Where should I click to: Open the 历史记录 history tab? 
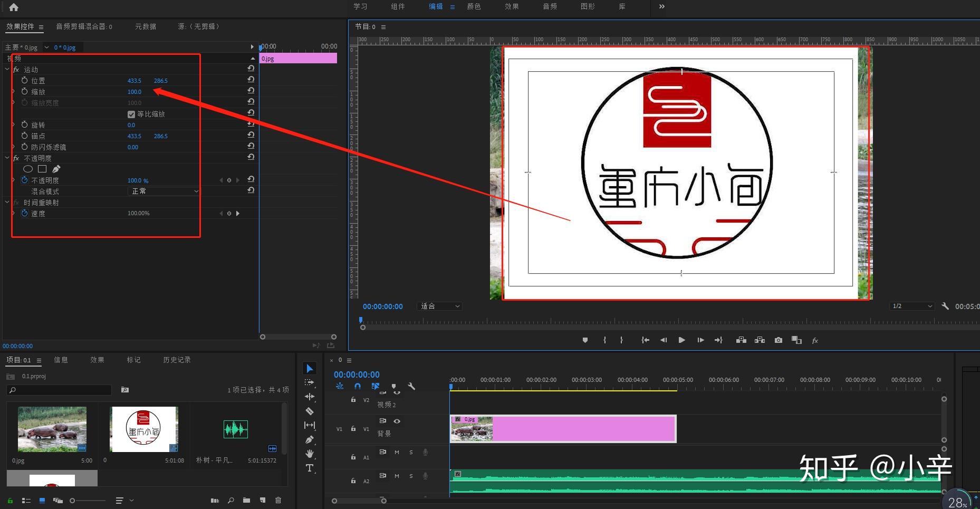pos(177,360)
